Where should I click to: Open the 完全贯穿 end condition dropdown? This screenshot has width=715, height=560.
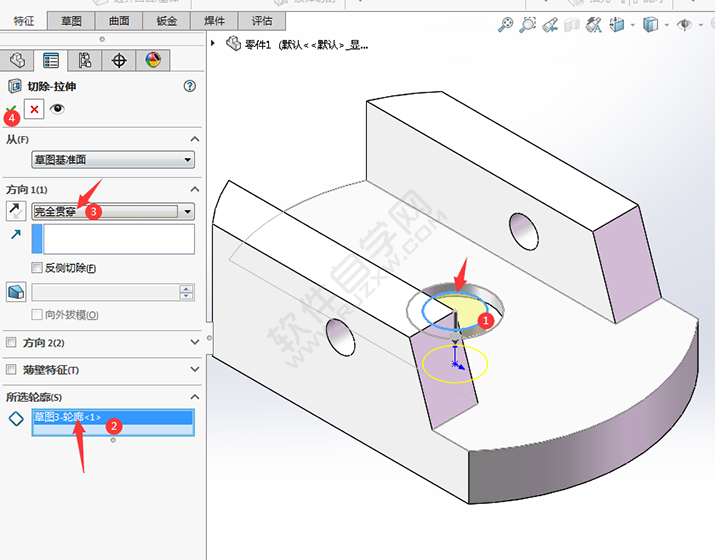point(113,212)
